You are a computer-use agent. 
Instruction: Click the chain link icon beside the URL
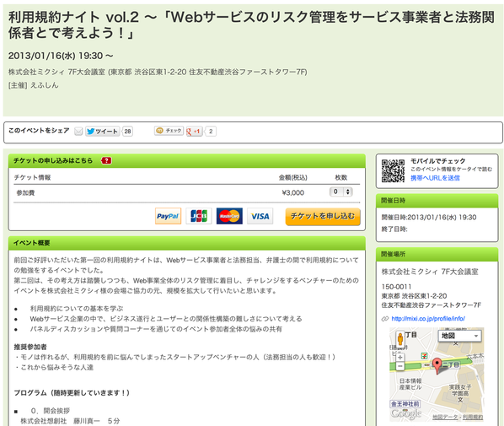tap(385, 319)
